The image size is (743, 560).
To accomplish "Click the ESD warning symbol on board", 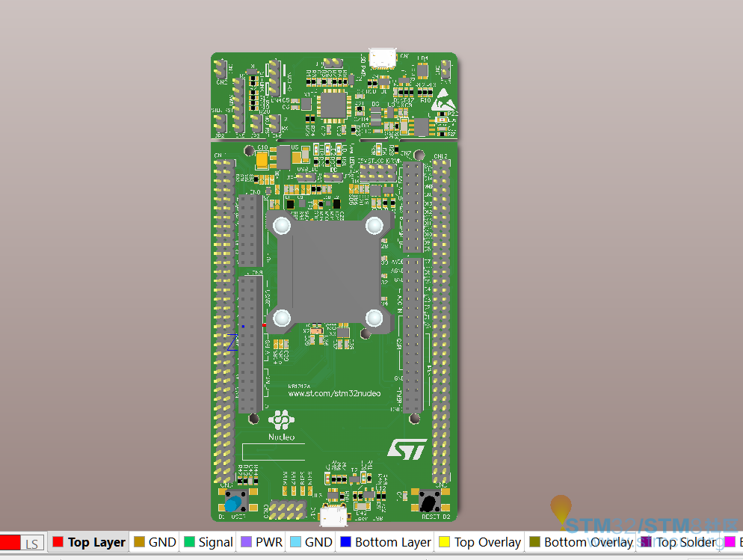I will coord(443,99).
